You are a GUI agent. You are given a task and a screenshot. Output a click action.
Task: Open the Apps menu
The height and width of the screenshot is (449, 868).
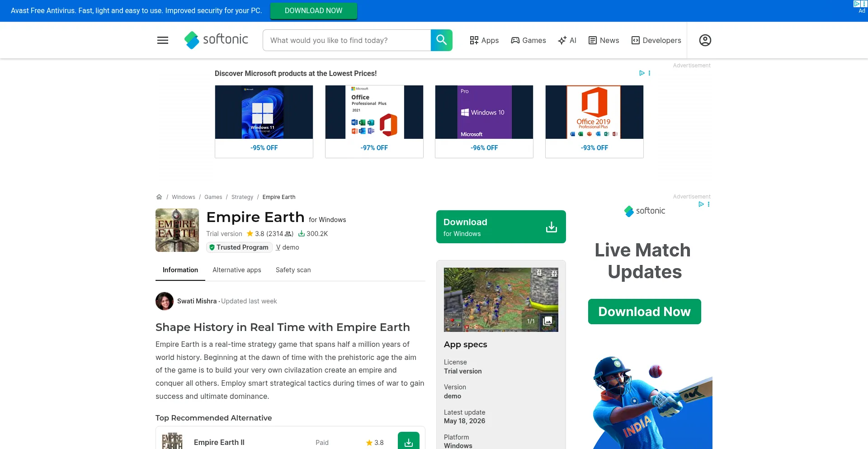tap(484, 40)
